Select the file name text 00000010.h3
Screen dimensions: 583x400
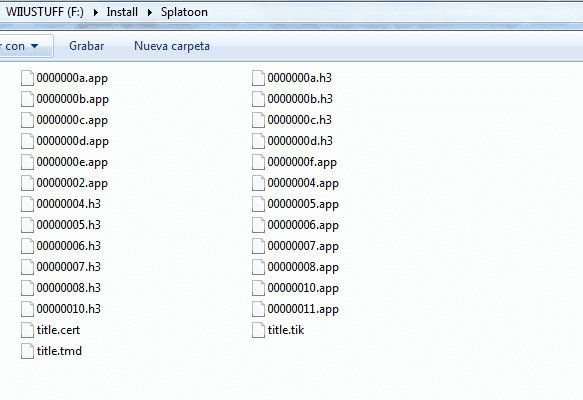[68, 309]
